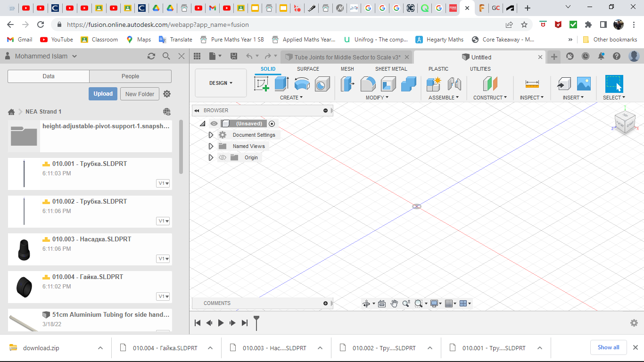Switch to the People tab in data panel
Image resolution: width=644 pixels, height=362 pixels.
(130, 76)
